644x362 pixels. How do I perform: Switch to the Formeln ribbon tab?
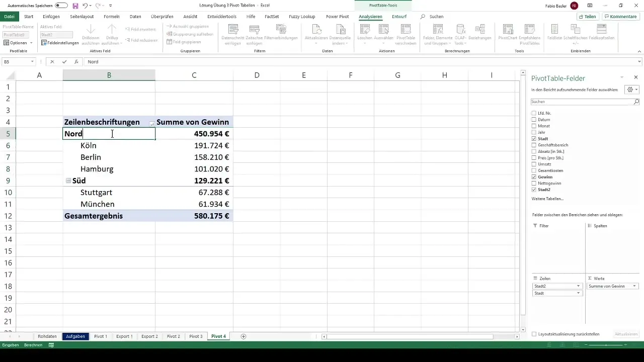coord(112,17)
